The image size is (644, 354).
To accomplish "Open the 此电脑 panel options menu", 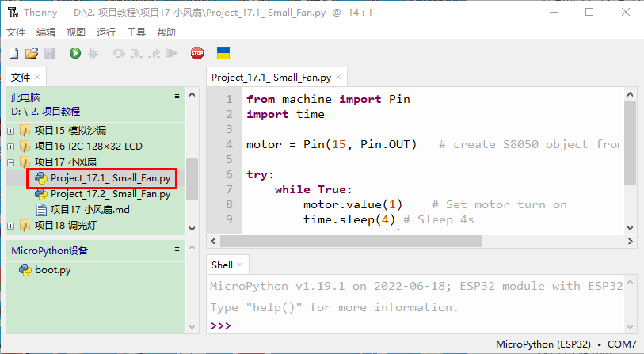I will point(177,96).
